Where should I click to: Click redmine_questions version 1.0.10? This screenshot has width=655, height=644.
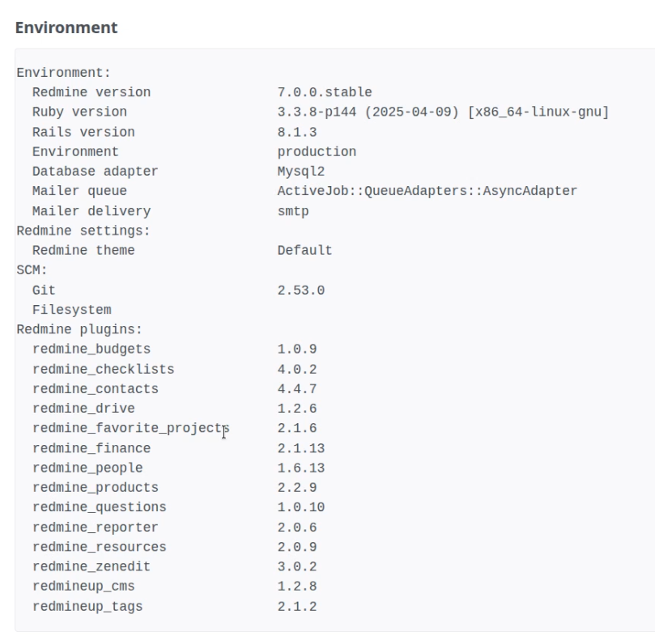300,507
